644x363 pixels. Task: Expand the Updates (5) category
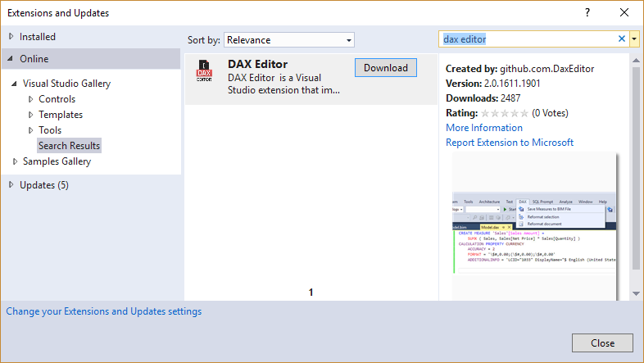pos(11,185)
